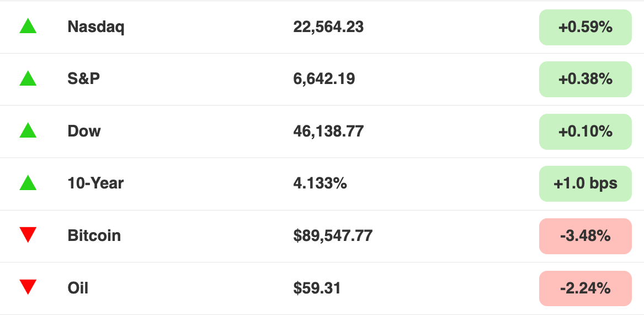Click the +0.38% green change badge
Viewport: 644px width, 315px height.
[586, 80]
